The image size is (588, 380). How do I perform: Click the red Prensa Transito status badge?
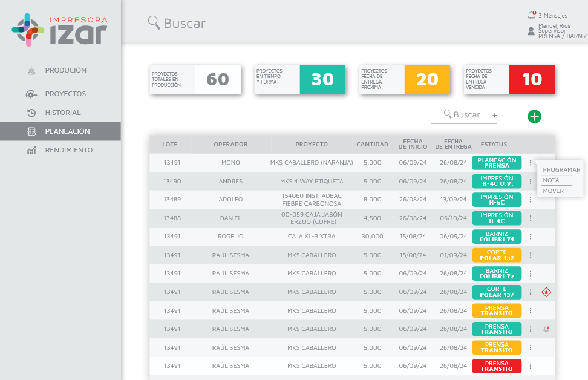pos(497,366)
